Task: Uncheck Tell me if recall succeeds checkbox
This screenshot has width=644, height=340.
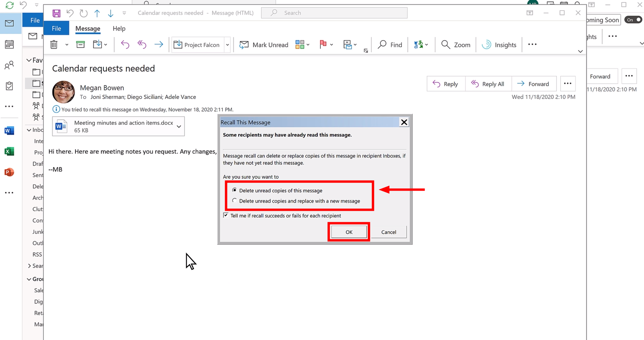Action: (x=226, y=215)
